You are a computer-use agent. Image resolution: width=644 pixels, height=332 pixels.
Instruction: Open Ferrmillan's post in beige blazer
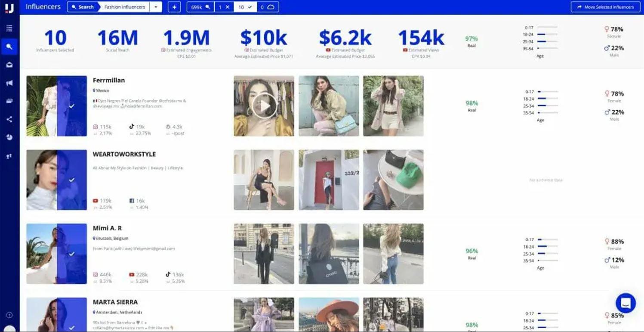point(393,106)
